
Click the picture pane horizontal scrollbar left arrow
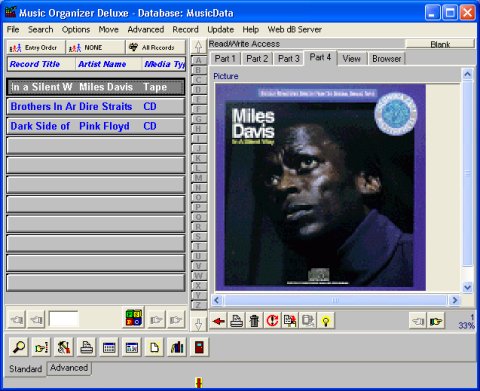(217, 300)
